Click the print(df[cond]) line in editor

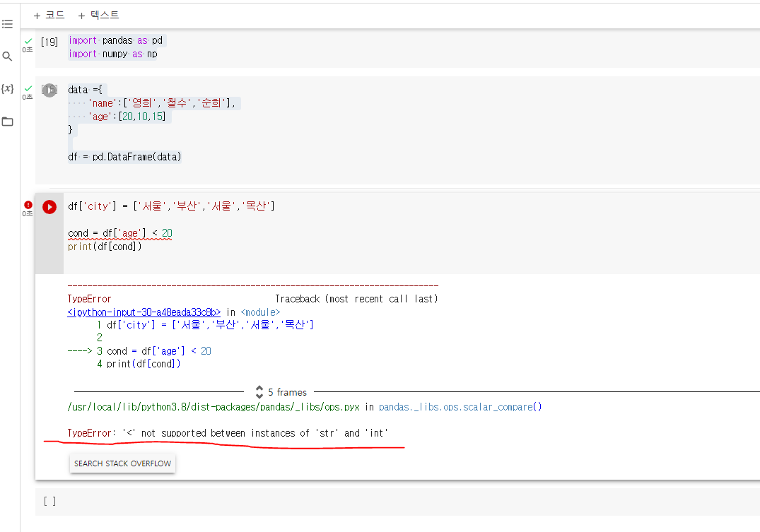click(105, 247)
